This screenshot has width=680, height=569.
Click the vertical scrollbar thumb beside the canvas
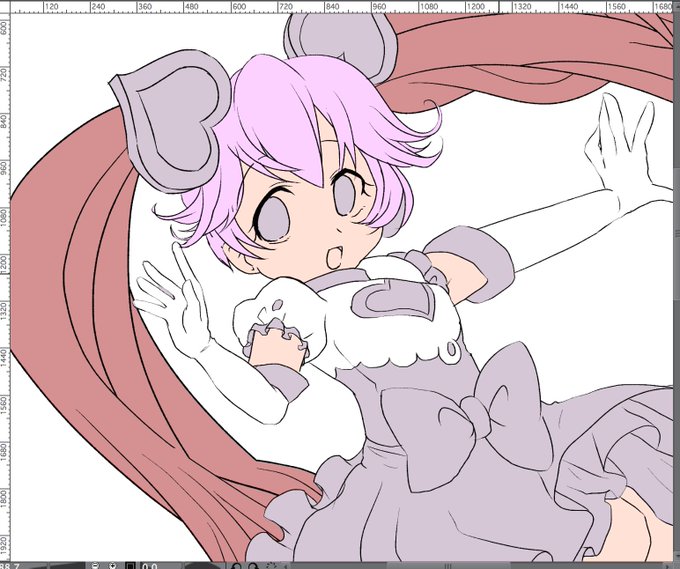677,232
